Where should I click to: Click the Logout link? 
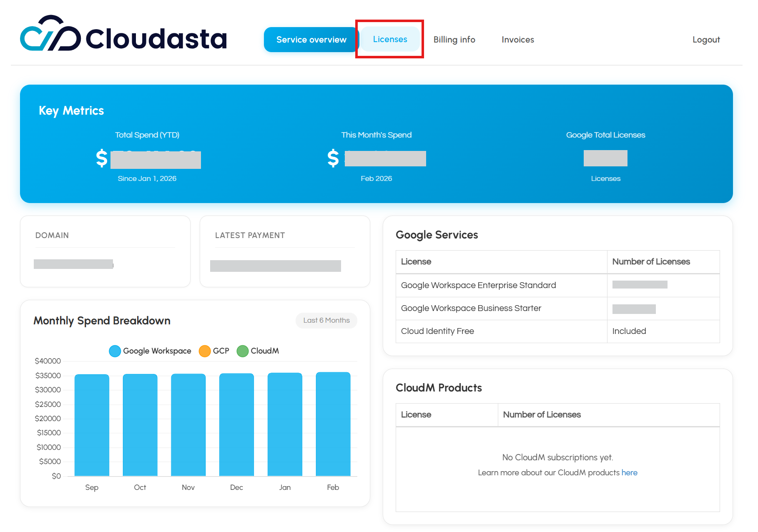(706, 40)
